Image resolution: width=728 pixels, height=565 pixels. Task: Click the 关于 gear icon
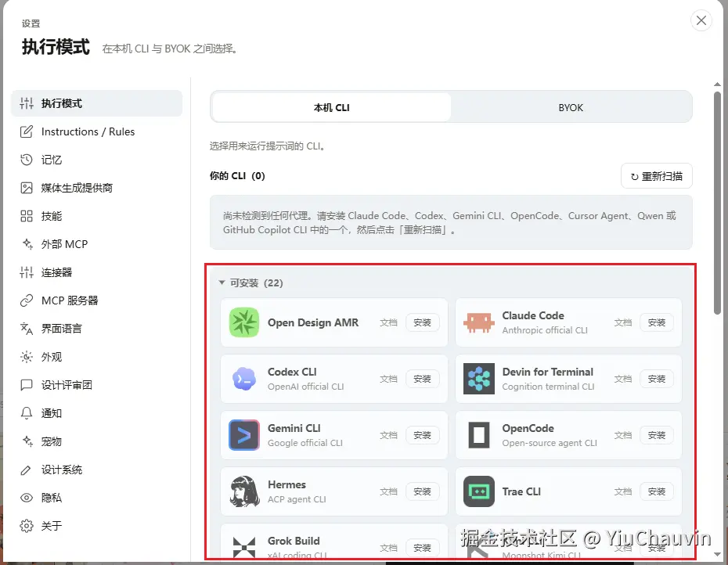click(x=27, y=526)
